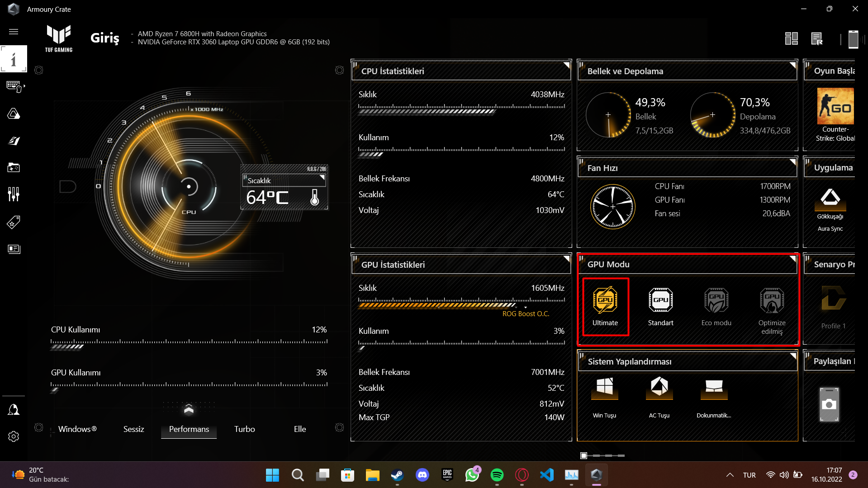
Task: Open the Scenario Profiles sliders icon in the sidebar
Action: [x=14, y=194]
